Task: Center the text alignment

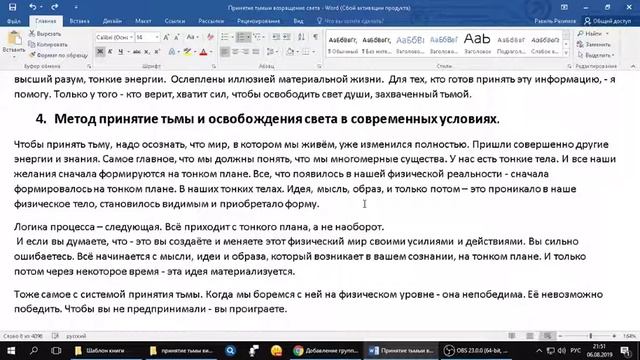Action: [x=235, y=52]
